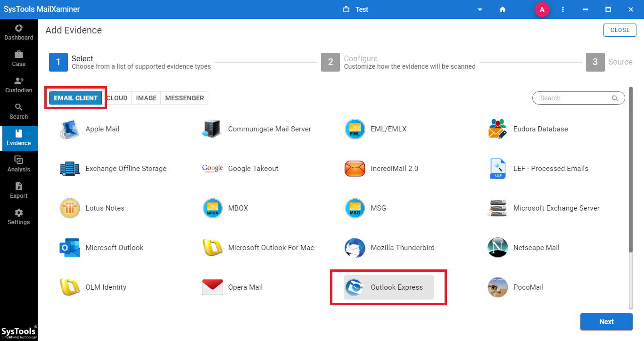Click the home icon in title bar
The height and width of the screenshot is (341, 644).
(503, 9)
